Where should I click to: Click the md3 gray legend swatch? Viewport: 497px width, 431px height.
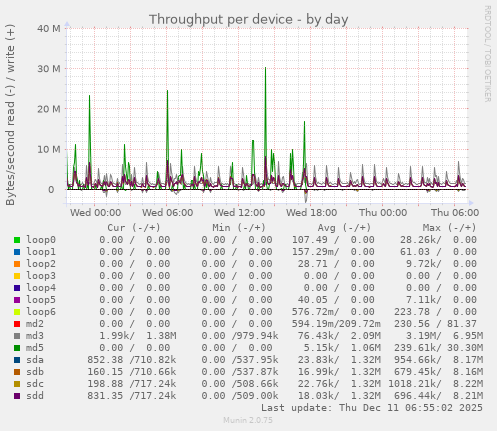[x=17, y=336]
